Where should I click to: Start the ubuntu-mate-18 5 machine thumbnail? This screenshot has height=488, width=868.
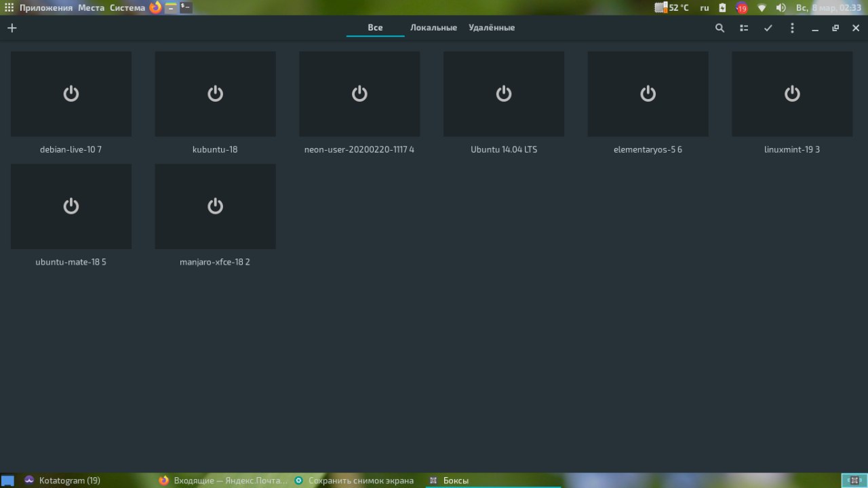71,206
